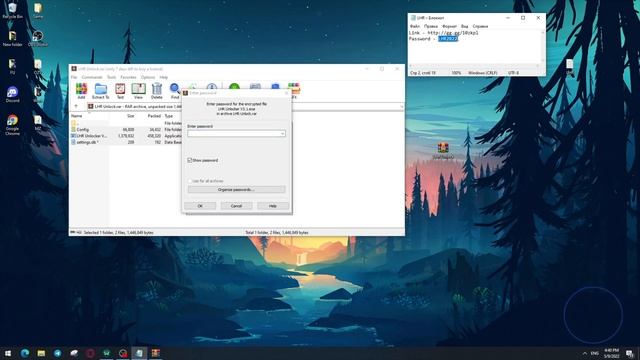Screen dimensions: 640x360
Task: Open Telegram from the taskbar
Action: pos(57,353)
